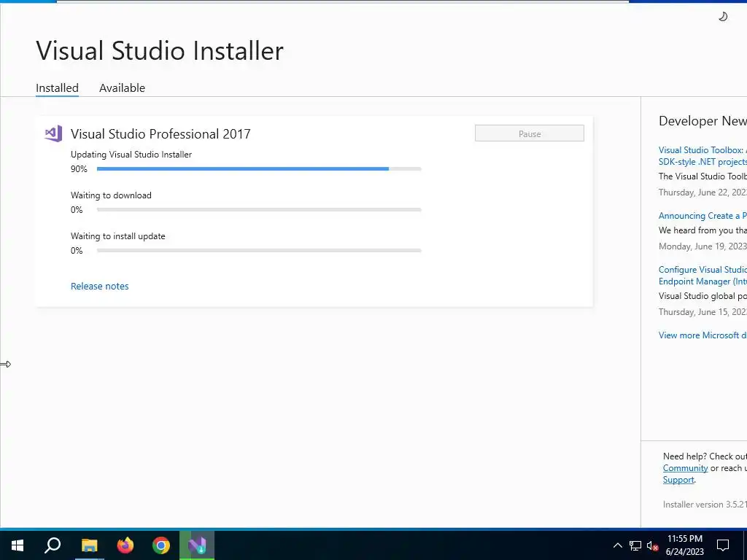Screen dimensions: 747x560
Task: Open Visual Studio Toolbox news link
Action: 703,156
